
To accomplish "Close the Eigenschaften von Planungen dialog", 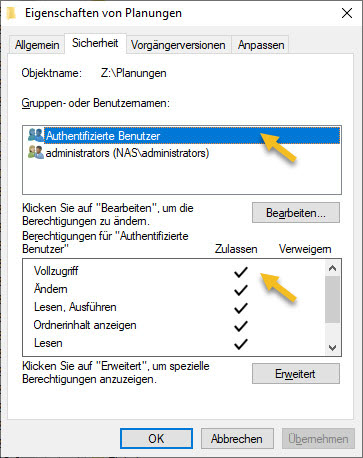I will click(x=347, y=13).
